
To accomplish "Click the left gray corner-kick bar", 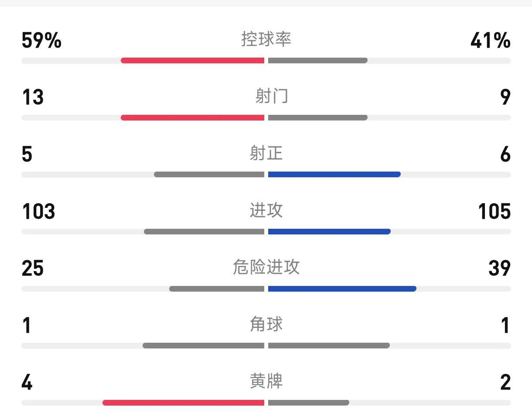I will coord(203,346).
